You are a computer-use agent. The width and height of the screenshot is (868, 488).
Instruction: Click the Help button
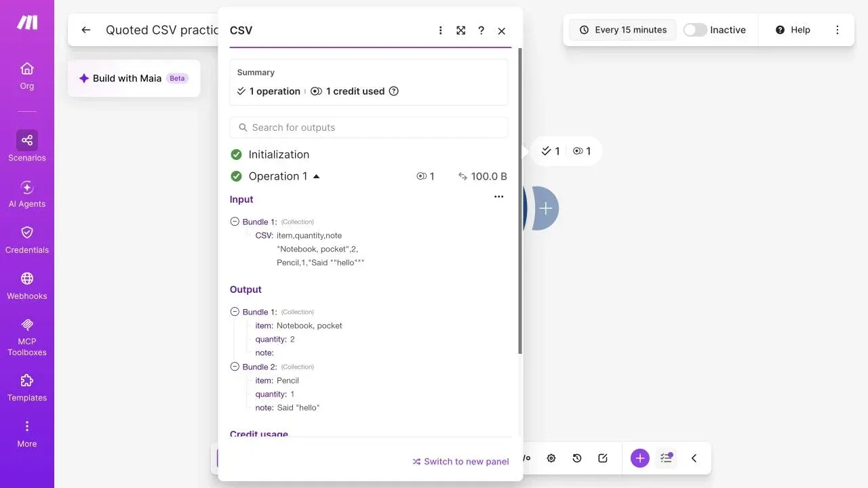793,30
